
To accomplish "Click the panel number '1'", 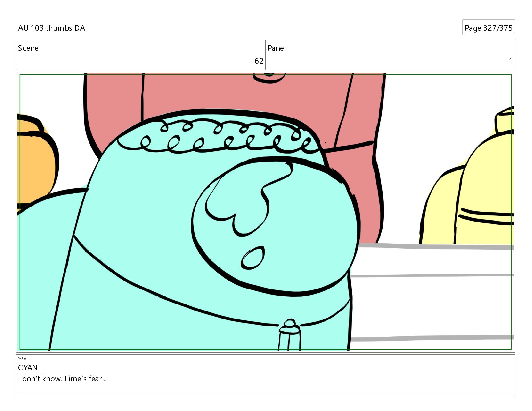I will click(x=510, y=61).
